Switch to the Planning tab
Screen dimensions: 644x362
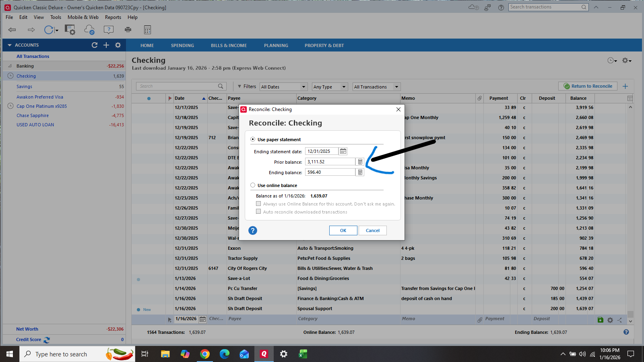pos(276,45)
